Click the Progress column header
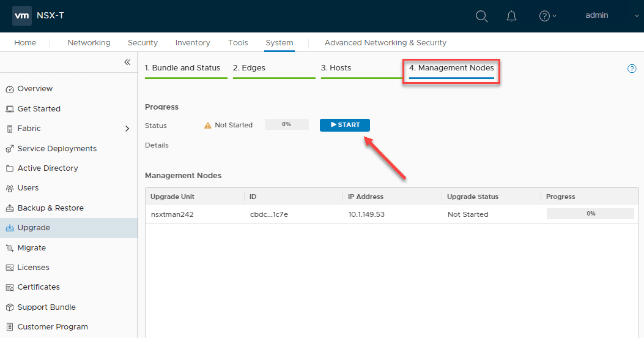Viewport: 644px width, 338px height. (560, 197)
